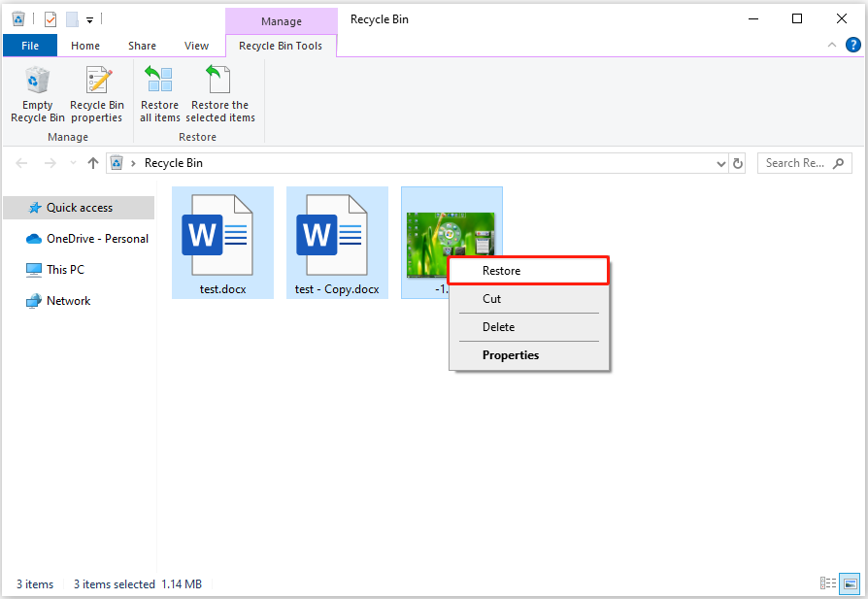Switch to Large icons view in status bar
This screenshot has width=868, height=599.
[850, 582]
